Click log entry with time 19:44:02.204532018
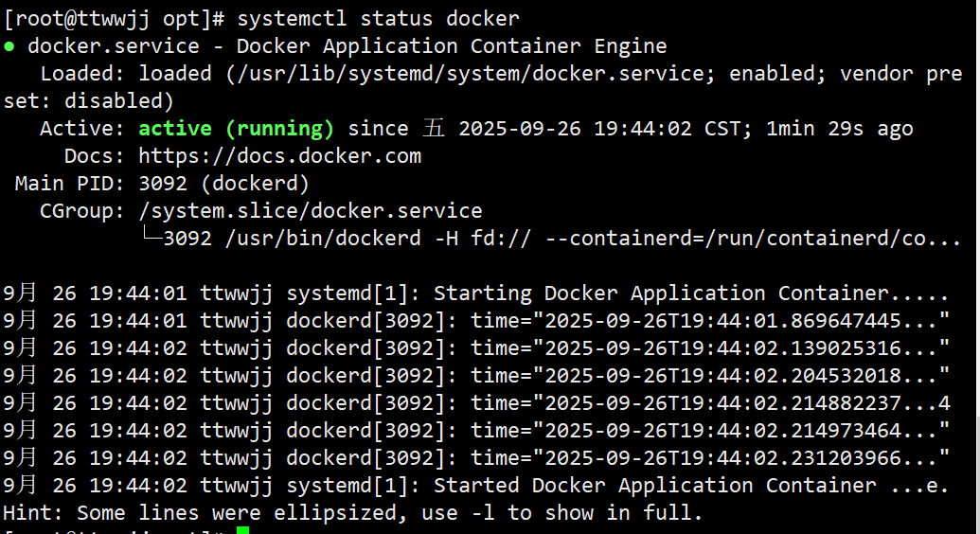 pyautogui.click(x=476, y=376)
